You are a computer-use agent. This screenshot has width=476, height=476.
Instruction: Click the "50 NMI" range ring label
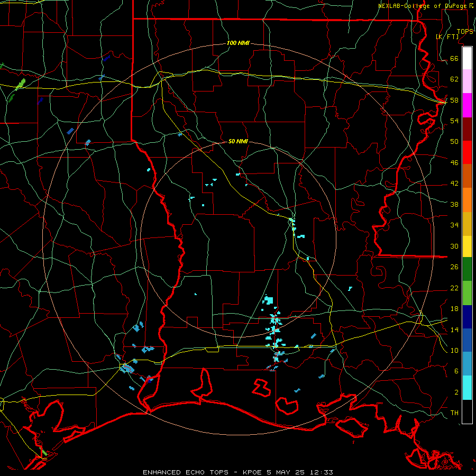[x=238, y=141]
